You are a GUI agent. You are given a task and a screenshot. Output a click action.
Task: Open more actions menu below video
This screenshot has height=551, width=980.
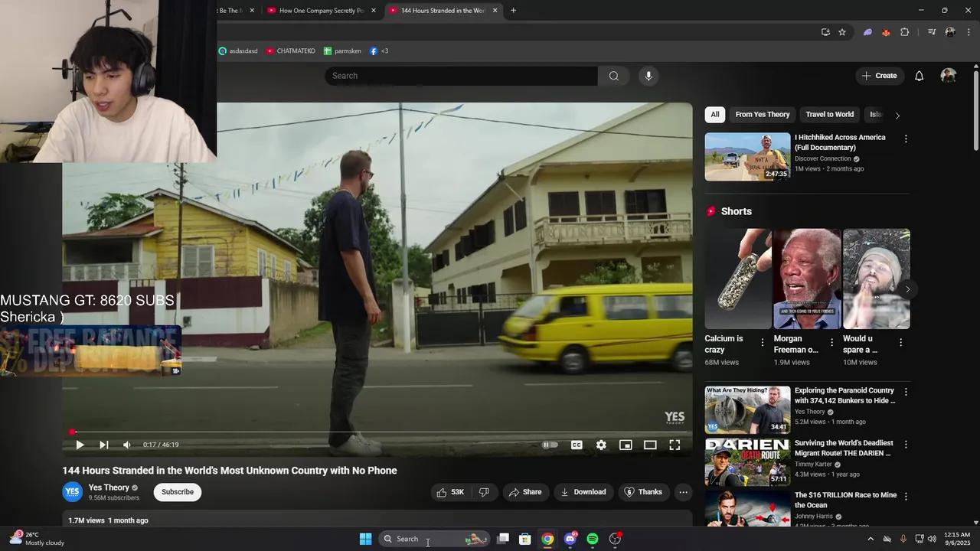coord(684,492)
